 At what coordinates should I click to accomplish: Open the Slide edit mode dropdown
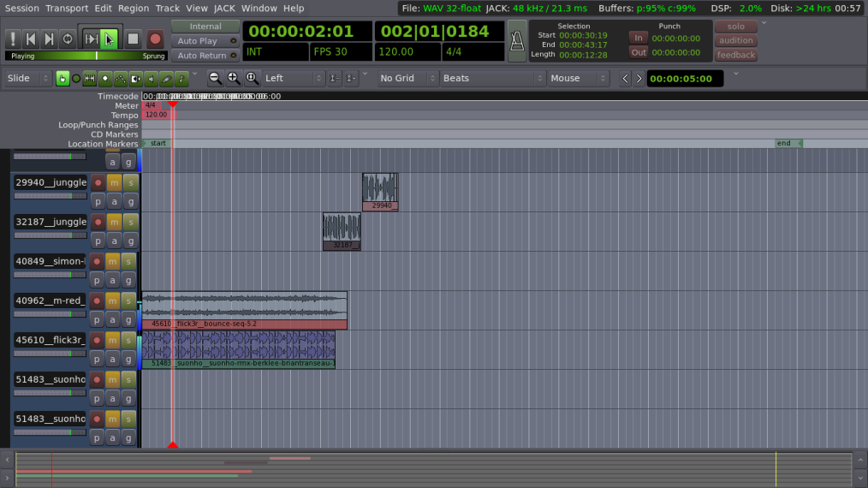click(x=27, y=79)
